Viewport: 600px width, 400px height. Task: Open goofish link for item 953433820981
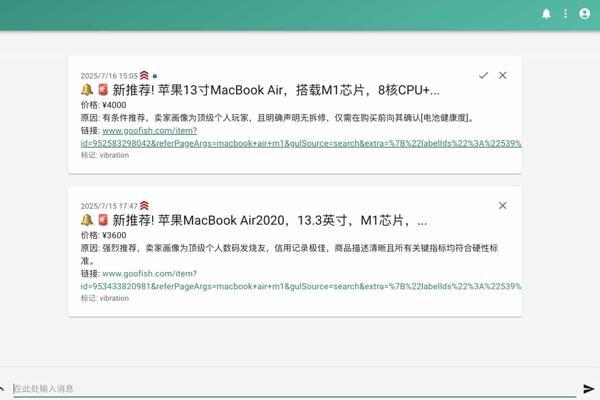[301, 280]
